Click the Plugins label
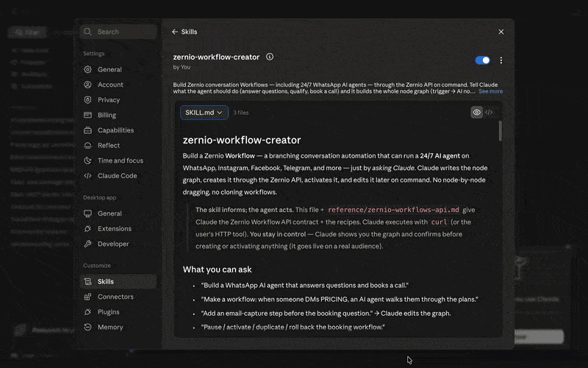 tap(108, 312)
